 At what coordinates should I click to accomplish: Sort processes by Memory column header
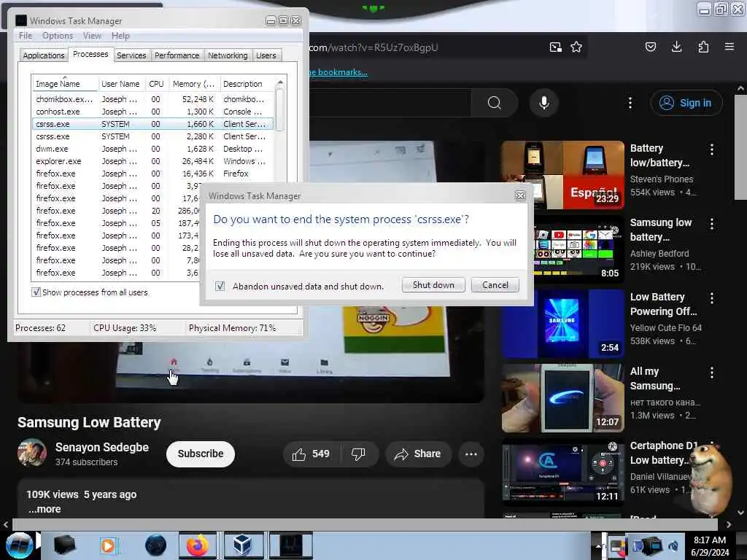click(194, 84)
